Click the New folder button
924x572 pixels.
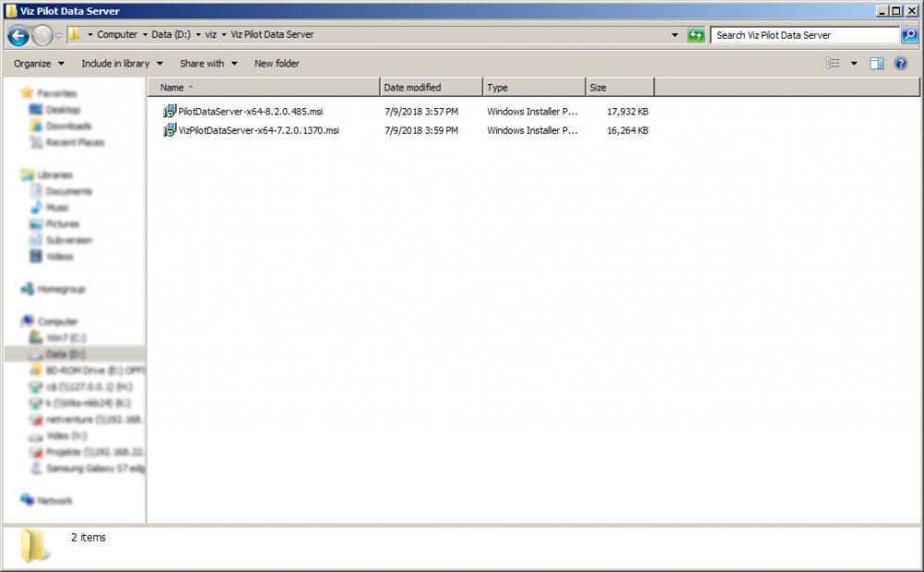[276, 64]
